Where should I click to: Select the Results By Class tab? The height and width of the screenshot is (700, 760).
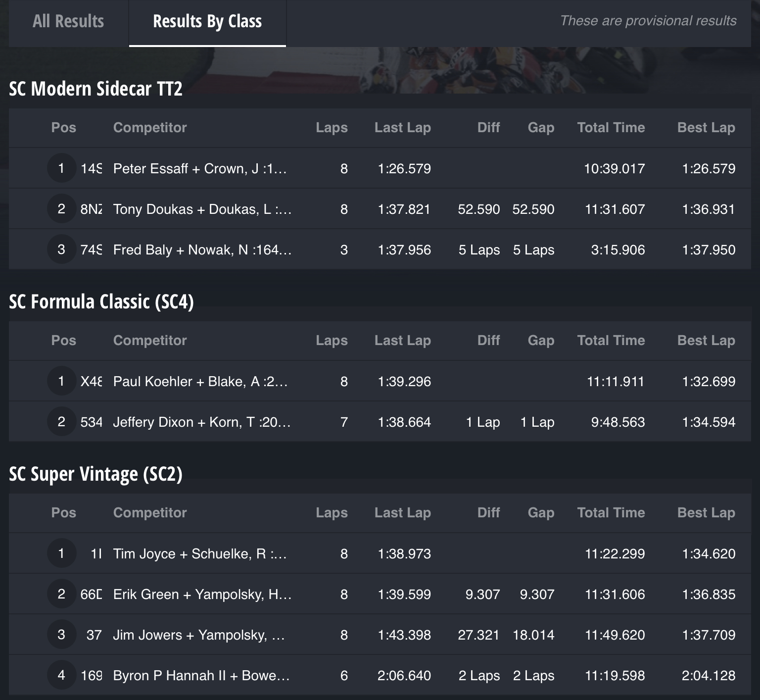[207, 21]
